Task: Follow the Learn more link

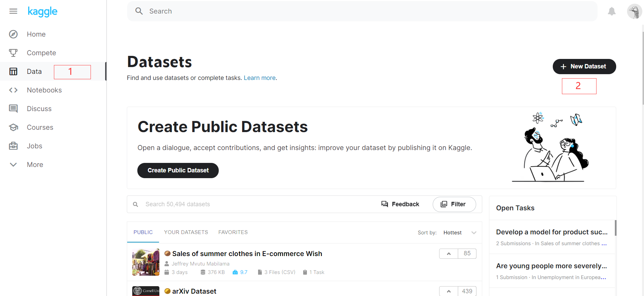Action: (x=259, y=78)
